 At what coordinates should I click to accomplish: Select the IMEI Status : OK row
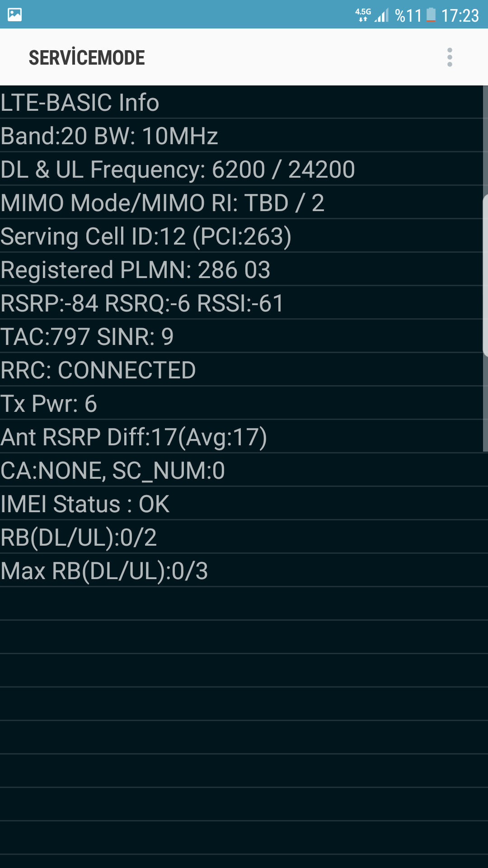(x=244, y=504)
